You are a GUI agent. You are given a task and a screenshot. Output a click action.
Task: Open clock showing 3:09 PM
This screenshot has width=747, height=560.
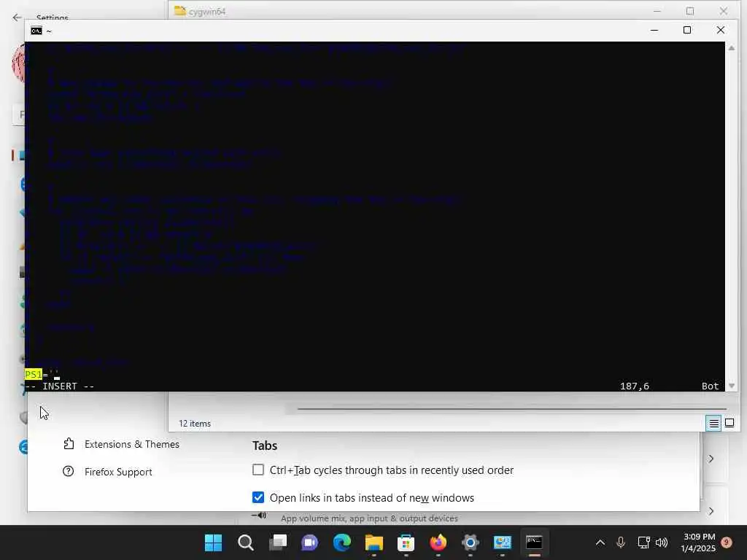click(698, 542)
